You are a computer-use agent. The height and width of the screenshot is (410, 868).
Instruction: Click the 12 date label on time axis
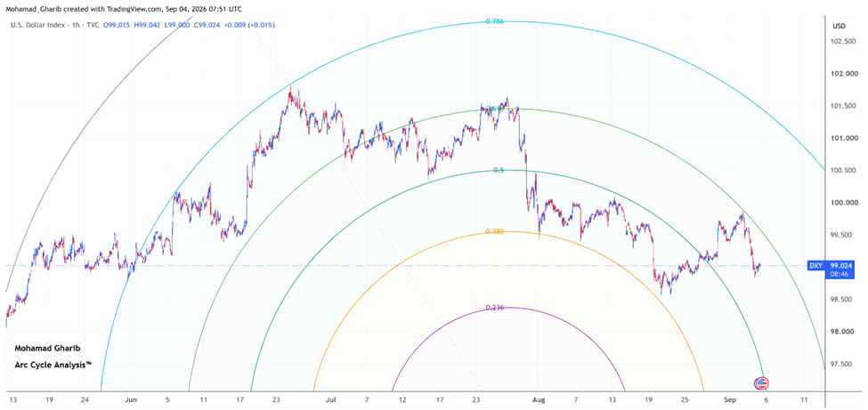(402, 399)
